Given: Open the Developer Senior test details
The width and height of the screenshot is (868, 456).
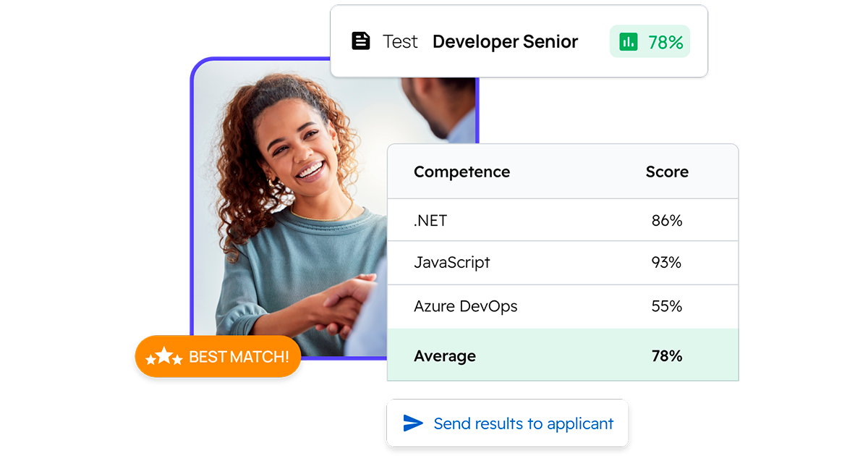Looking at the screenshot, I should pos(505,41).
